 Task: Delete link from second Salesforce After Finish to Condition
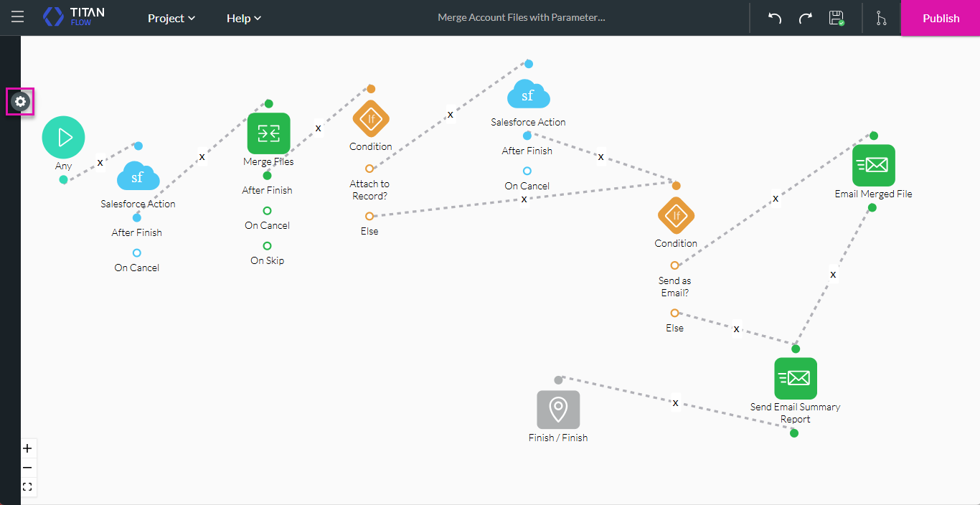coord(600,157)
